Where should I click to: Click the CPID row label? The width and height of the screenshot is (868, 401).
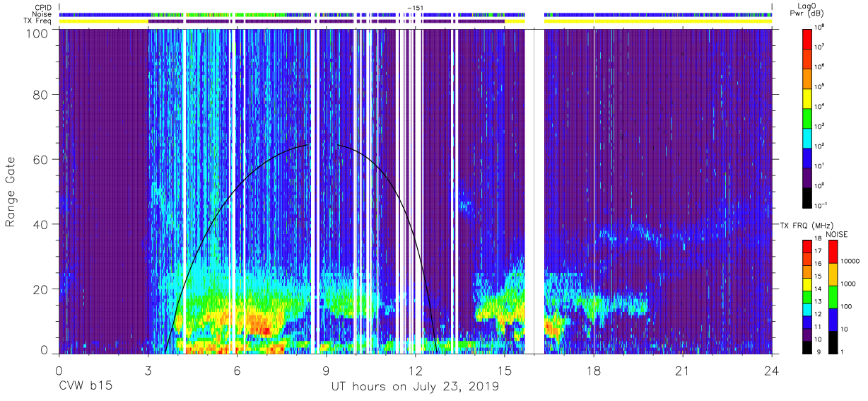coord(42,7)
